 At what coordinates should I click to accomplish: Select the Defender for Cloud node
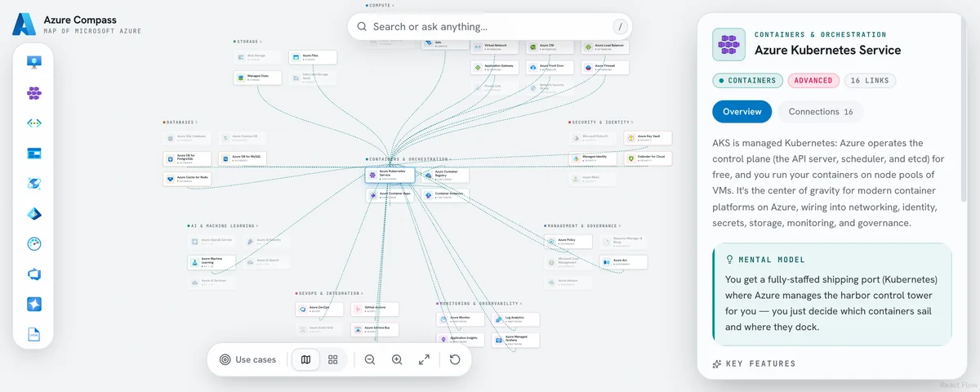click(648, 158)
